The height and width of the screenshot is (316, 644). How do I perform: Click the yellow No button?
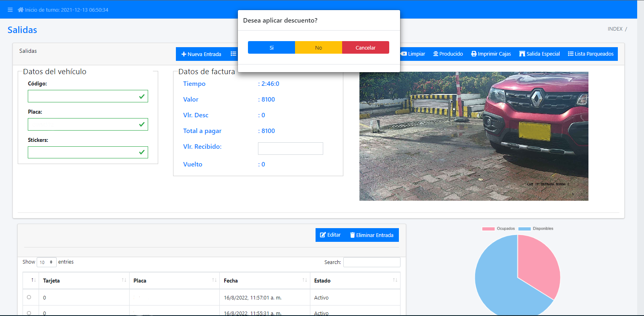(x=318, y=48)
